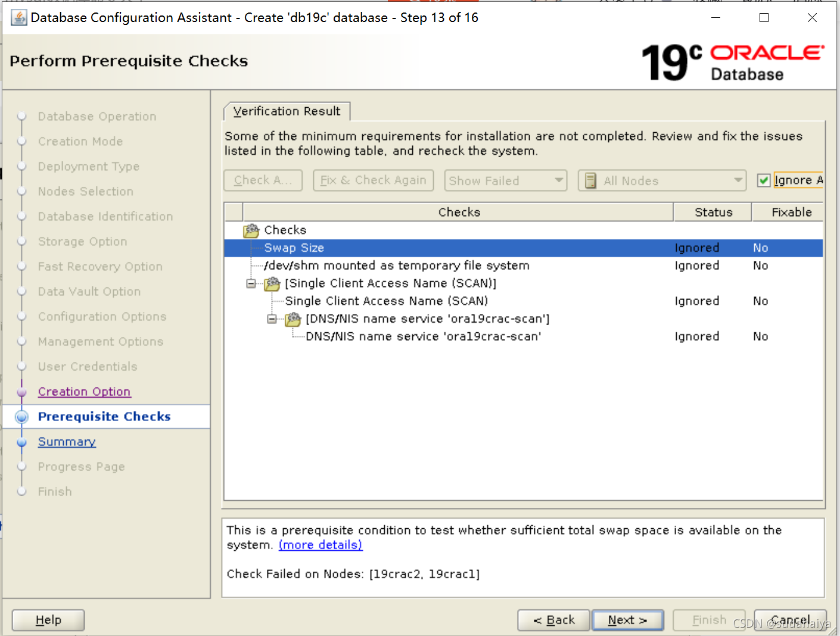Open the more details link
The height and width of the screenshot is (636, 840).
(x=321, y=545)
